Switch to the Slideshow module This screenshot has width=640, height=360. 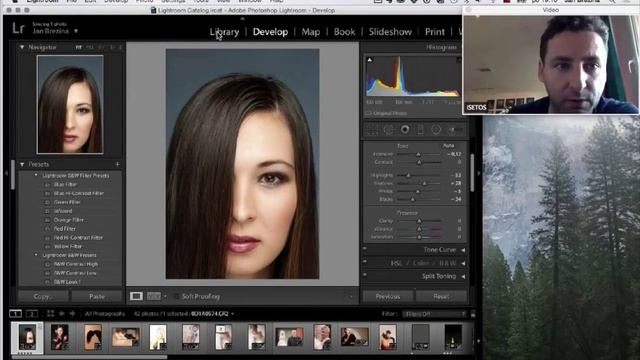point(390,32)
